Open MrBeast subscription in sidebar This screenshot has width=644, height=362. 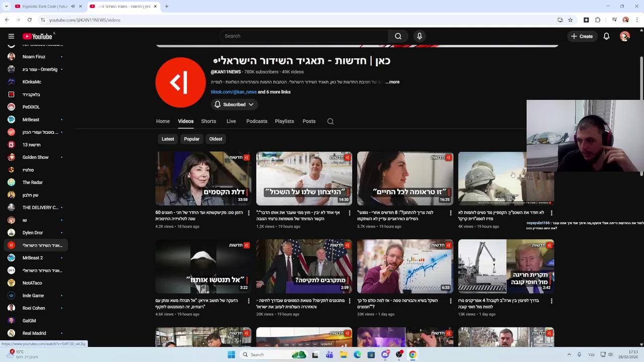34,120
